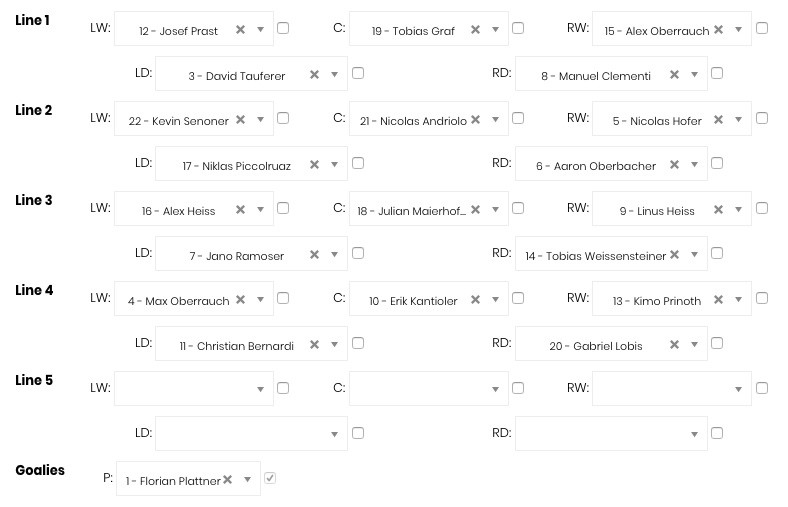
Task: Toggle checkbox next to Erik Kantioler
Action: [518, 298]
